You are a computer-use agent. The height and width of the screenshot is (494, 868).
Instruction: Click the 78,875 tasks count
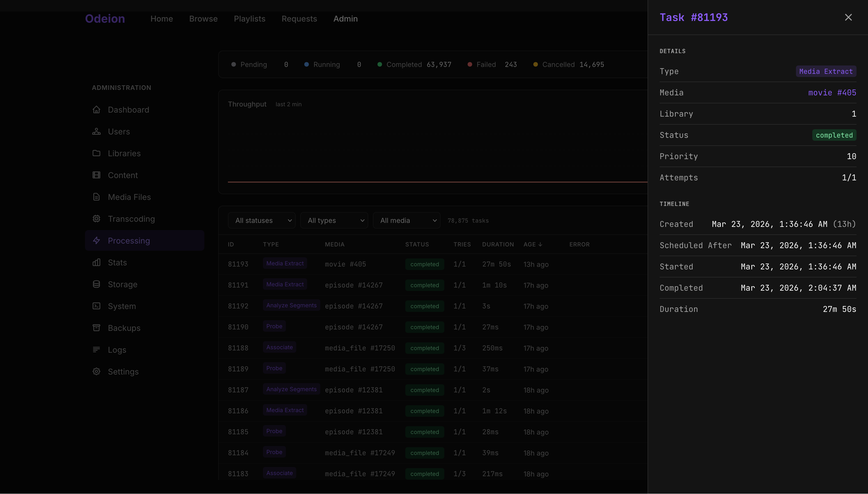[x=468, y=221]
